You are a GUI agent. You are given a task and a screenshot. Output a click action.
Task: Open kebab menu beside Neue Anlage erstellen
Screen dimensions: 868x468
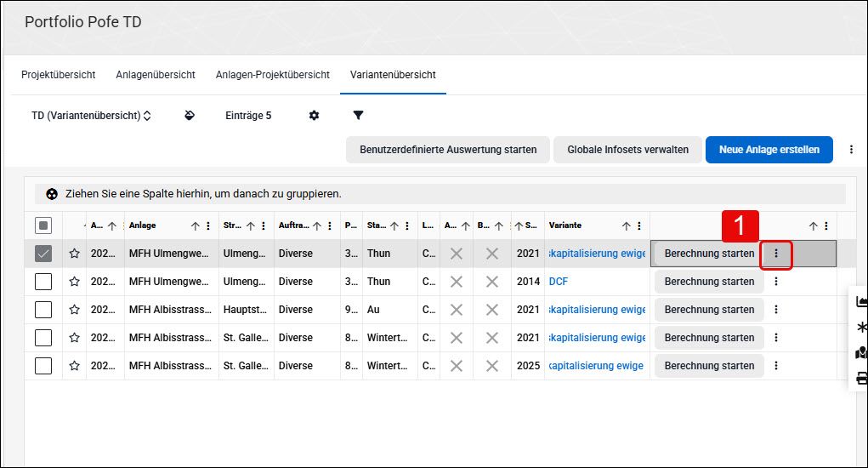851,150
